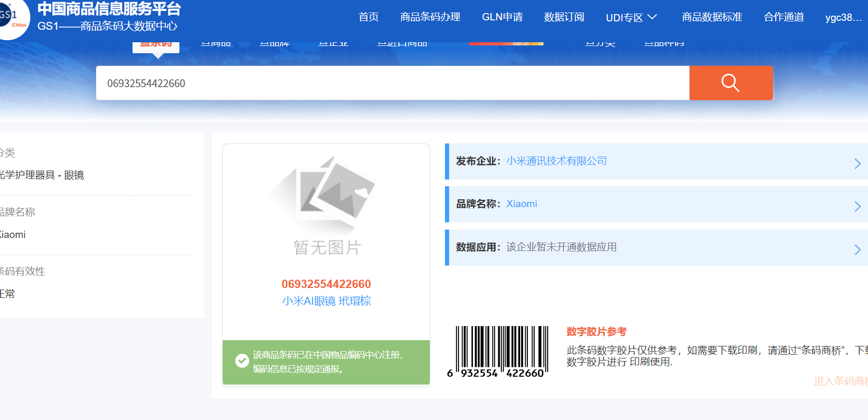The width and height of the screenshot is (868, 420).
Task: Click the barcode image 6932554422660
Action: (498, 352)
